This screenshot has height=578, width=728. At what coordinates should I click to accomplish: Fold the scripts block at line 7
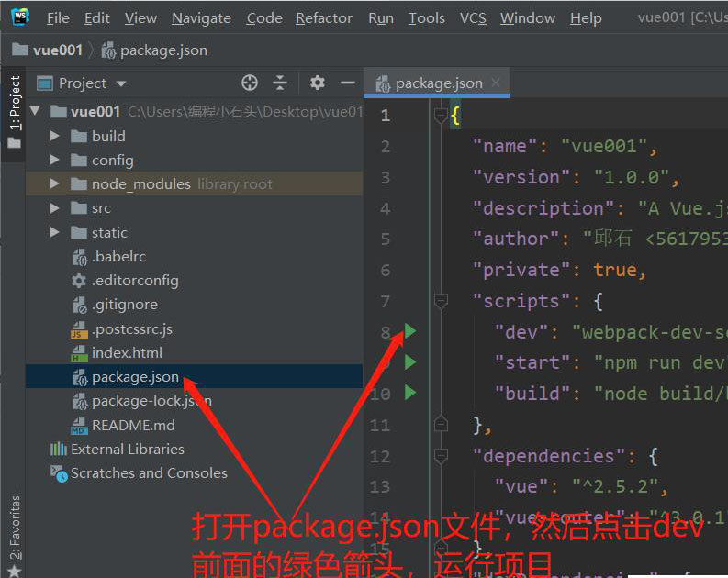pos(440,302)
